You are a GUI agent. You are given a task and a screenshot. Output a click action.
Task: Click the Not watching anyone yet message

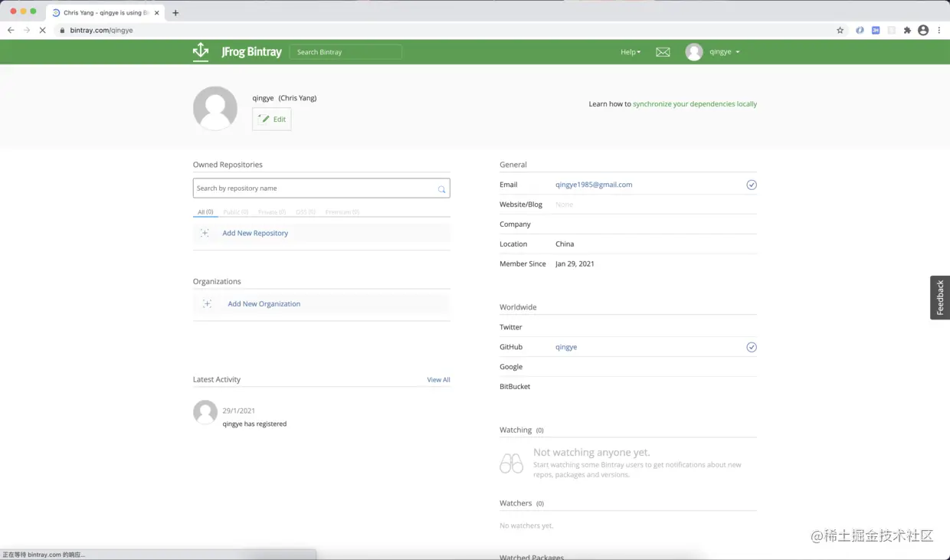coord(591,453)
